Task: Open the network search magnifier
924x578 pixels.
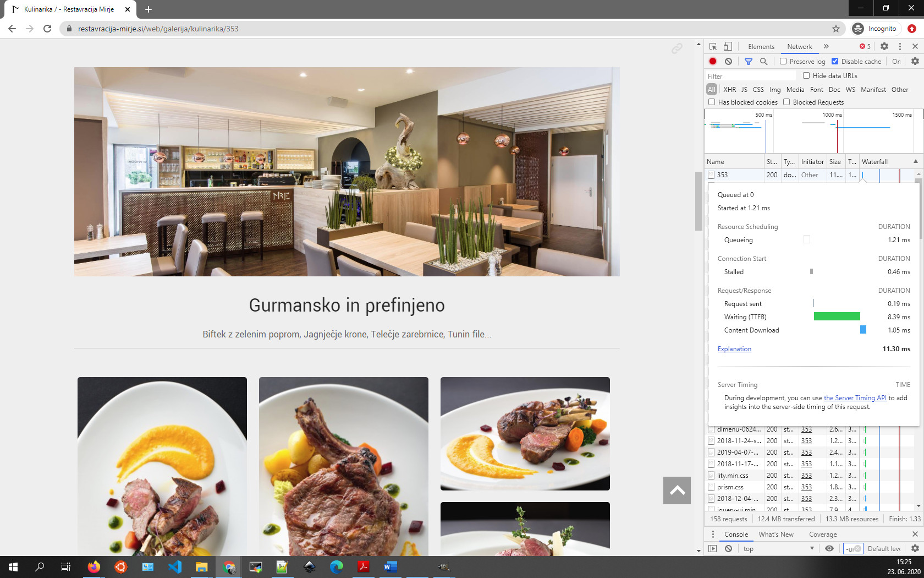Action: [763, 62]
